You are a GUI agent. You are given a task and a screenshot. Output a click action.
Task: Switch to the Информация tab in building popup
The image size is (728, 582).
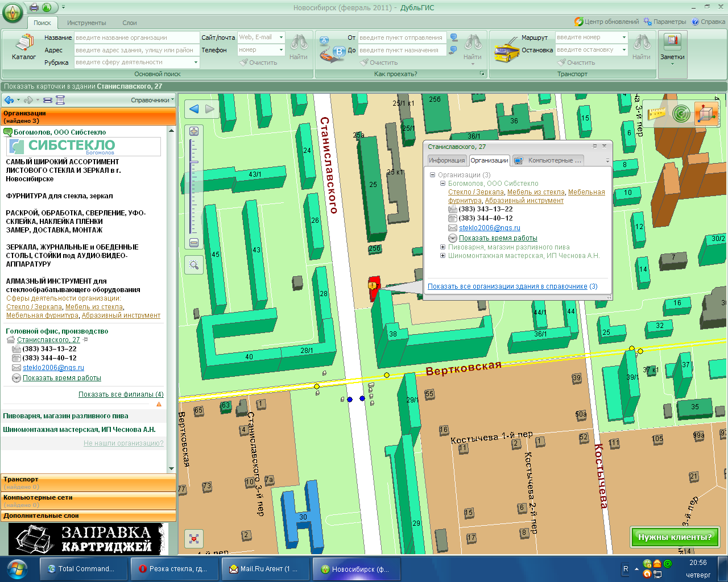click(x=446, y=160)
